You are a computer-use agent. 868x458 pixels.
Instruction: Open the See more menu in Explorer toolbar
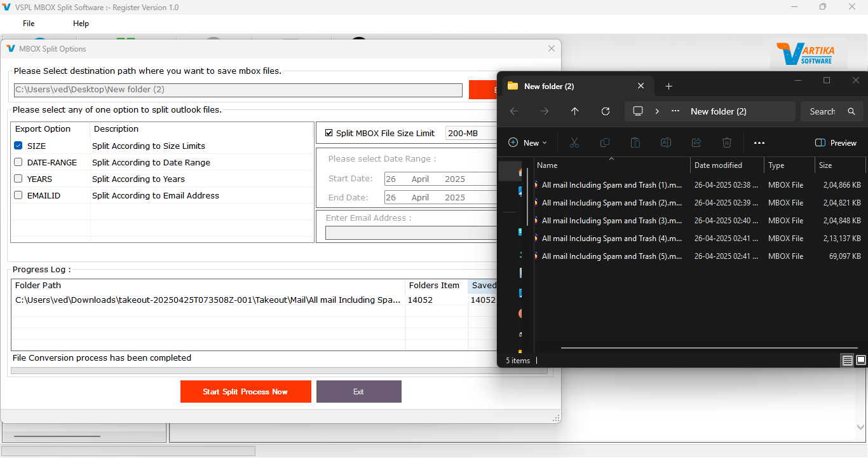pos(759,143)
